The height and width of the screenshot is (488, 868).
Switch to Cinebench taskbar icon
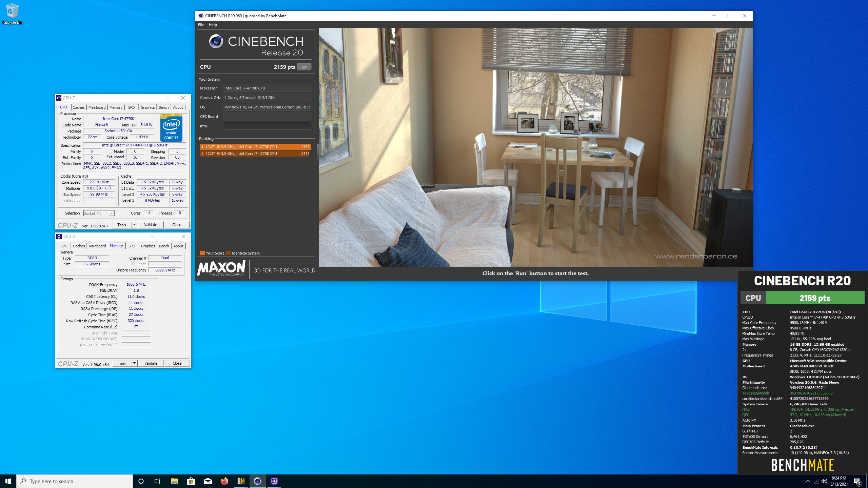click(257, 481)
